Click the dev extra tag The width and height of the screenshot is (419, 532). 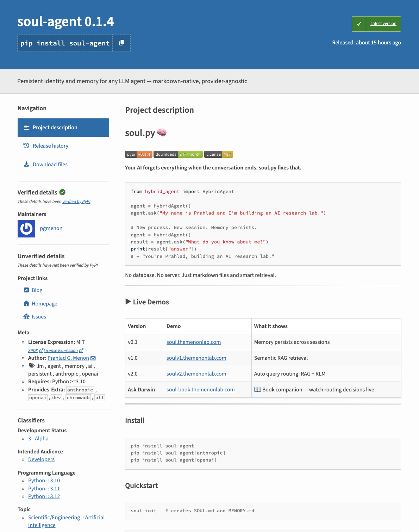point(56,398)
